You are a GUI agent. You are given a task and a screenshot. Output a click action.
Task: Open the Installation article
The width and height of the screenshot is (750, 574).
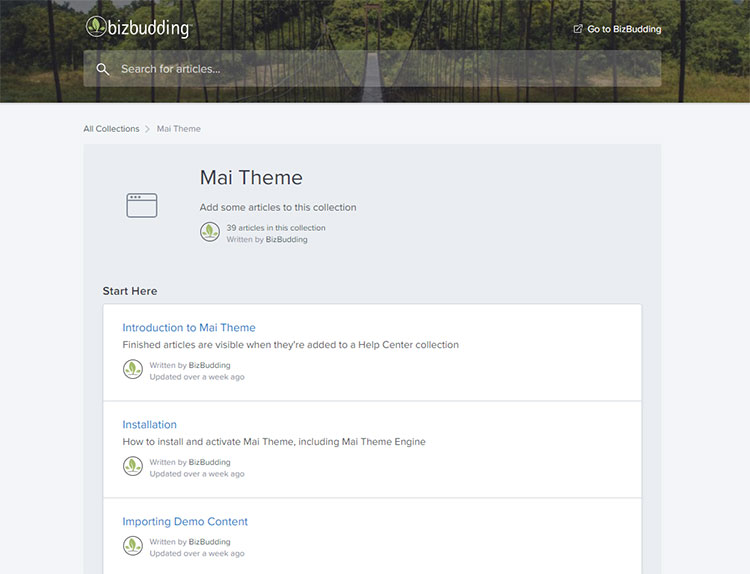149,425
